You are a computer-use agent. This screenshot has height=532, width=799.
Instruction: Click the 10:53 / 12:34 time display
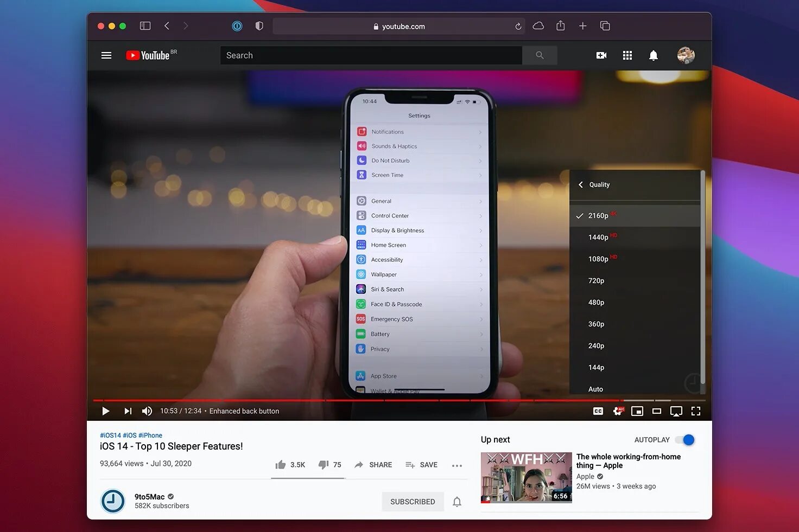pyautogui.click(x=181, y=411)
